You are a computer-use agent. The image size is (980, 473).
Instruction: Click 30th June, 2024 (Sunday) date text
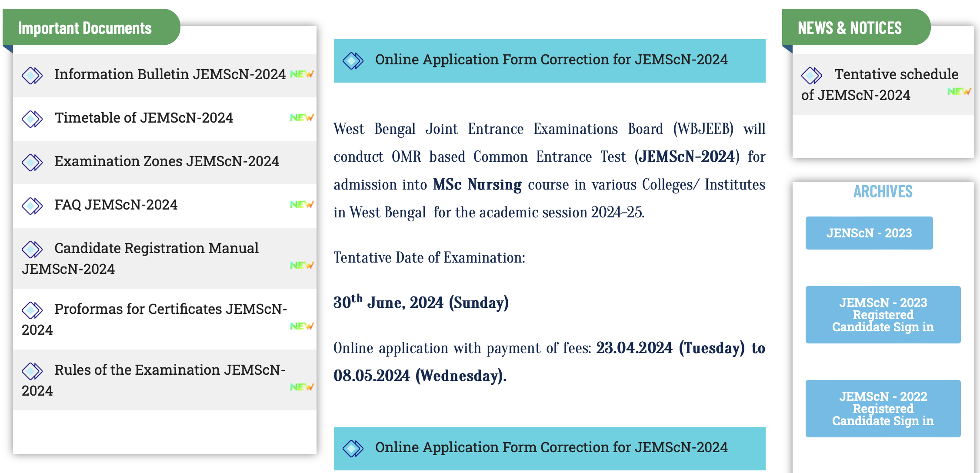coord(421,302)
